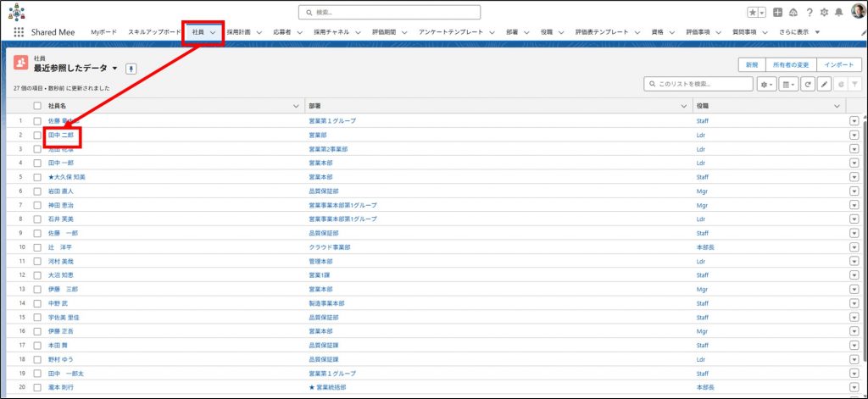Click the favorites star icon
This screenshot has width=868, height=399.
[751, 13]
